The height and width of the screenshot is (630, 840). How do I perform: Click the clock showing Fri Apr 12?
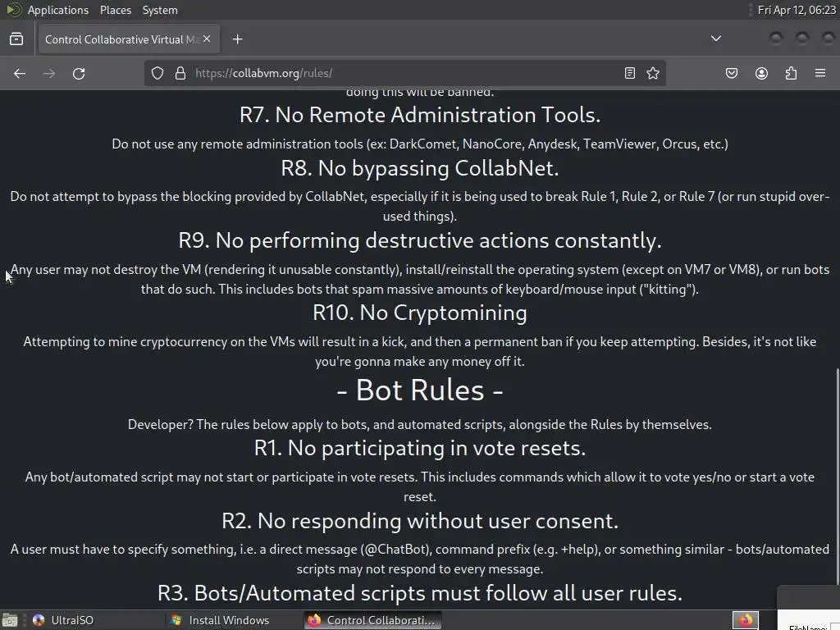point(797,10)
